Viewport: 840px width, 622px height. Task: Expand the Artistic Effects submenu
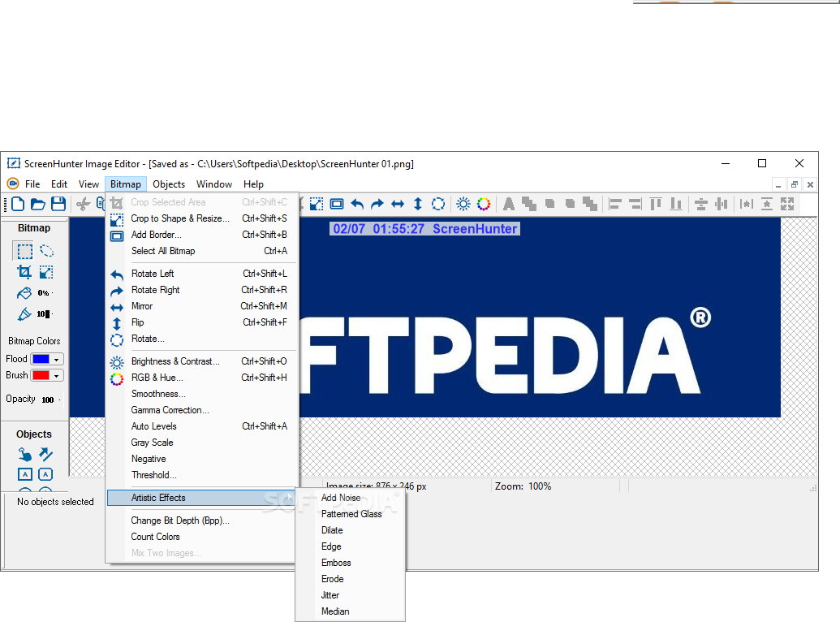click(x=203, y=498)
